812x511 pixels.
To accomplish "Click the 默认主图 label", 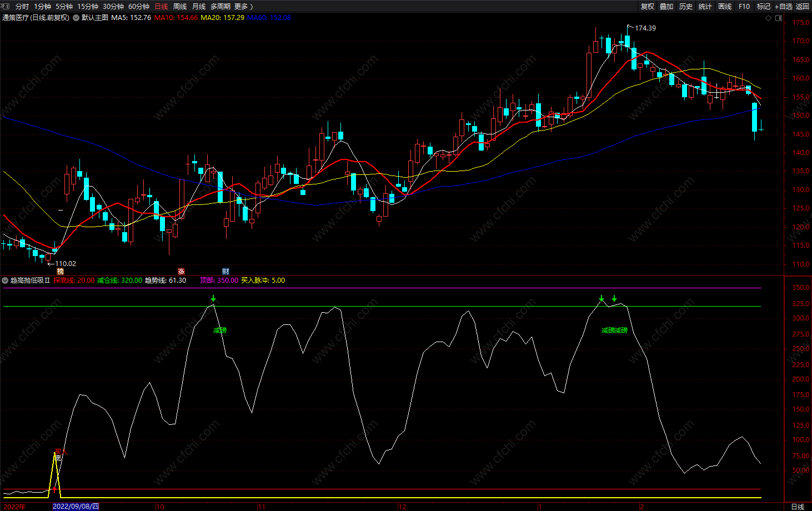I will pos(95,18).
